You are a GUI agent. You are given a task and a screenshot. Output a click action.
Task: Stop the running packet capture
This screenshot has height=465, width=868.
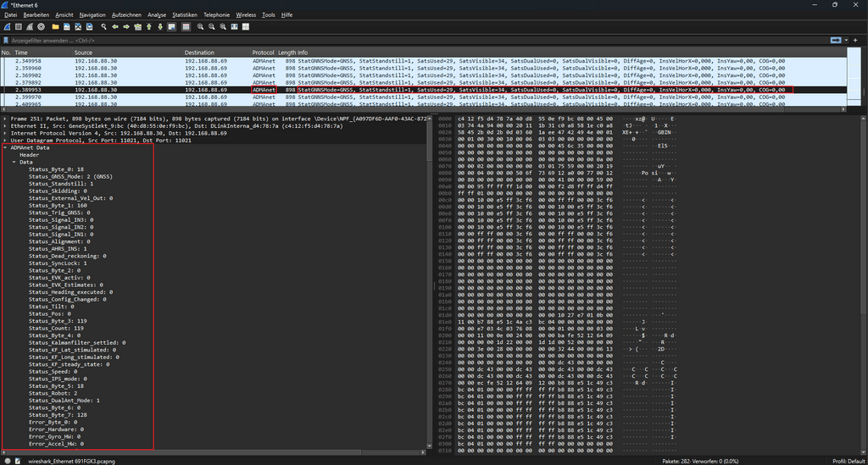(x=18, y=27)
